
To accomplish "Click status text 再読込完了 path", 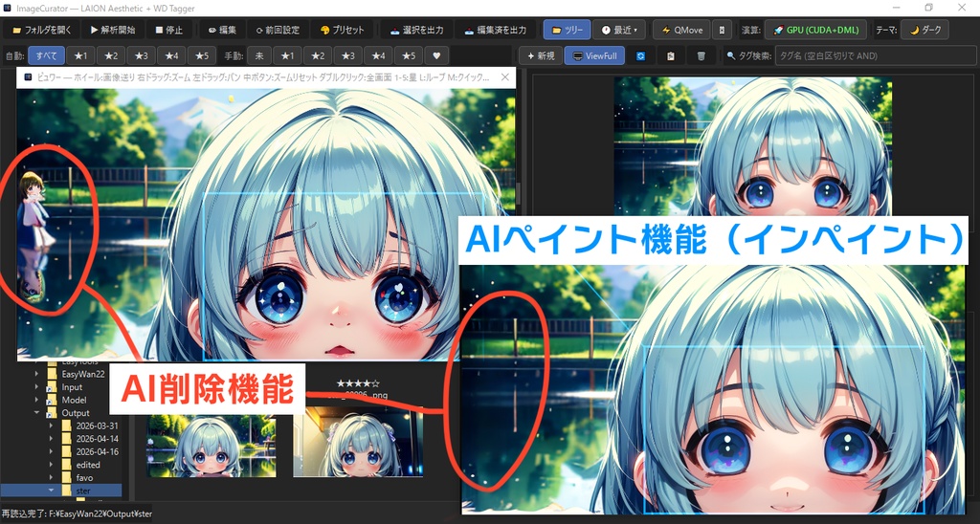I will click(77, 513).
